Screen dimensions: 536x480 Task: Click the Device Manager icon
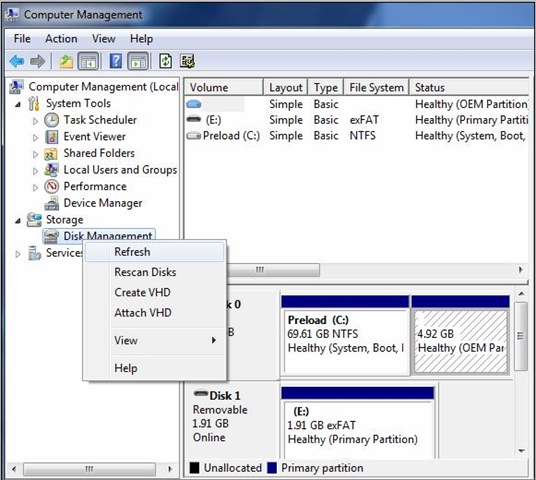pyautogui.click(x=52, y=203)
